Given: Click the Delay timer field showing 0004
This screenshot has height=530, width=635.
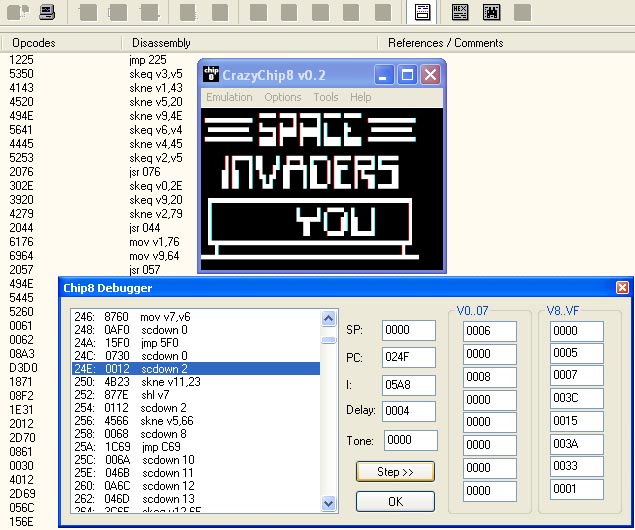Looking at the screenshot, I should click(x=409, y=411).
